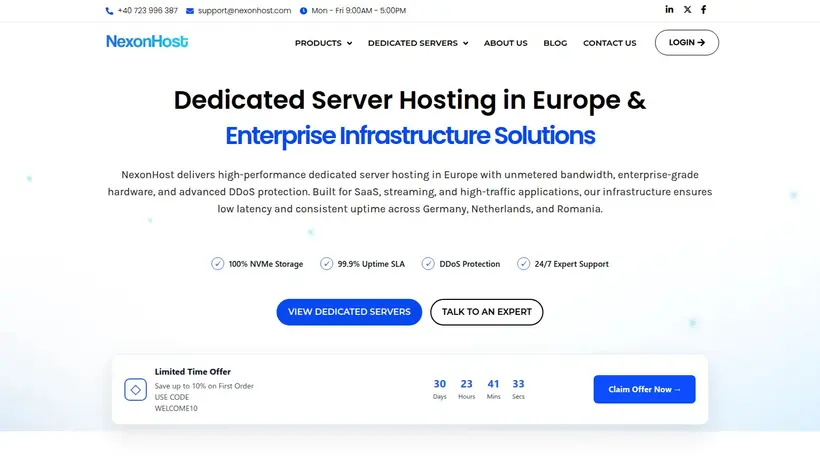Click the 100% NVMe Storage label
Viewport: 820px width, 461px height.
point(266,264)
